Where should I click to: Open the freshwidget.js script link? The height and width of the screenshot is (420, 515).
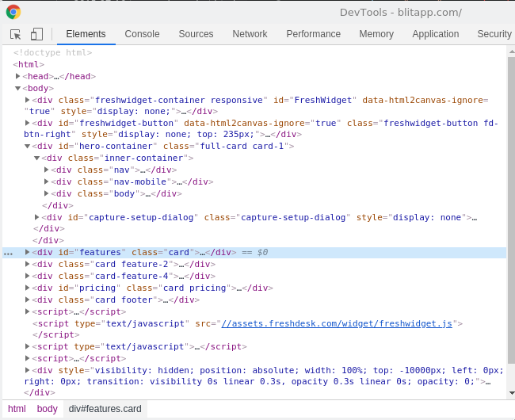(x=336, y=323)
